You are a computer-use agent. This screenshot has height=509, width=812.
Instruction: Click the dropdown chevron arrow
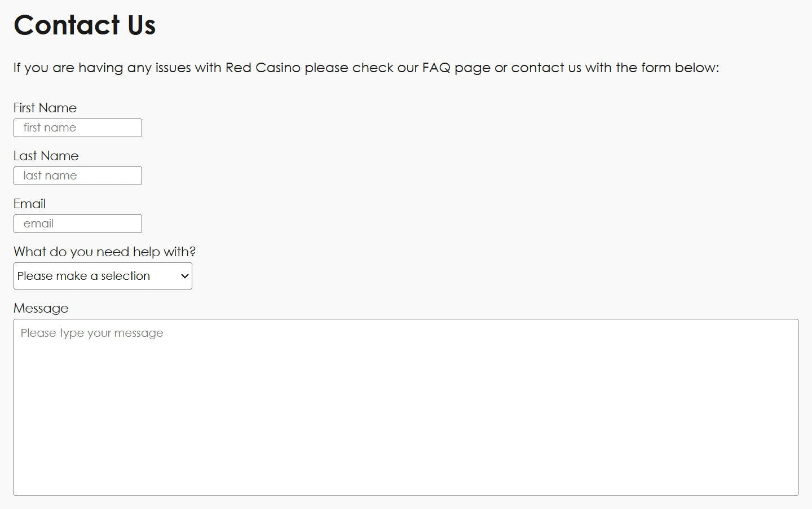184,276
